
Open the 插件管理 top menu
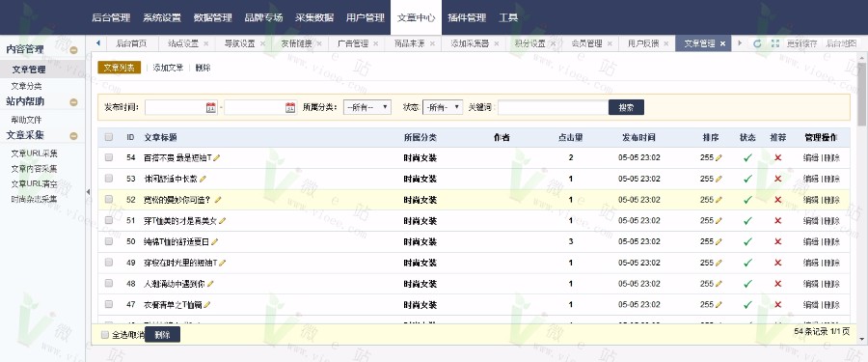[x=467, y=17]
